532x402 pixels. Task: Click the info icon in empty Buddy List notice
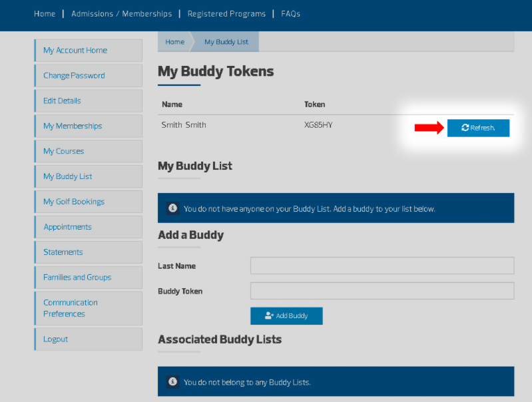click(x=172, y=208)
